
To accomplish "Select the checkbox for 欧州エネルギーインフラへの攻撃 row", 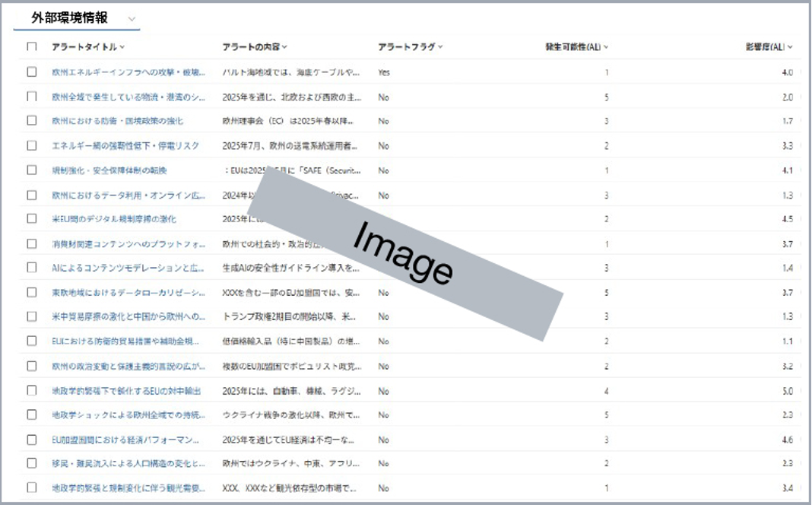I will click(32, 72).
